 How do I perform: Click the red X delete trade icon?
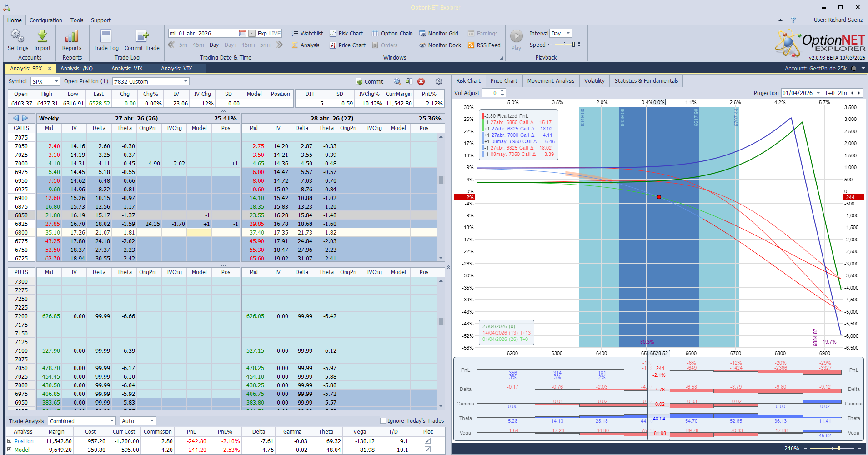421,81
